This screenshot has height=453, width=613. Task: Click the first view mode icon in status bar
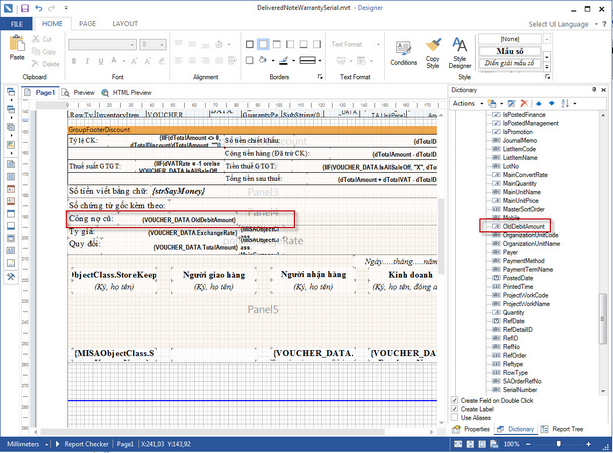pos(458,444)
